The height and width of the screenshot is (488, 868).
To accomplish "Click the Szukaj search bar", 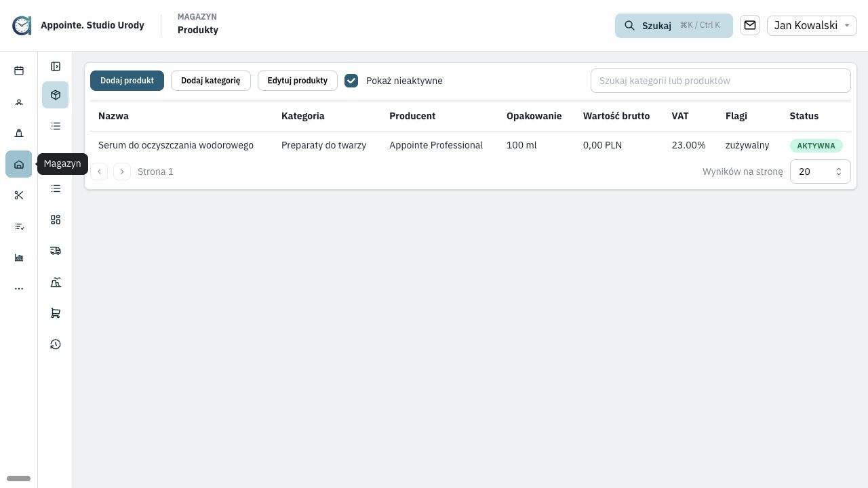I will click(x=674, y=26).
